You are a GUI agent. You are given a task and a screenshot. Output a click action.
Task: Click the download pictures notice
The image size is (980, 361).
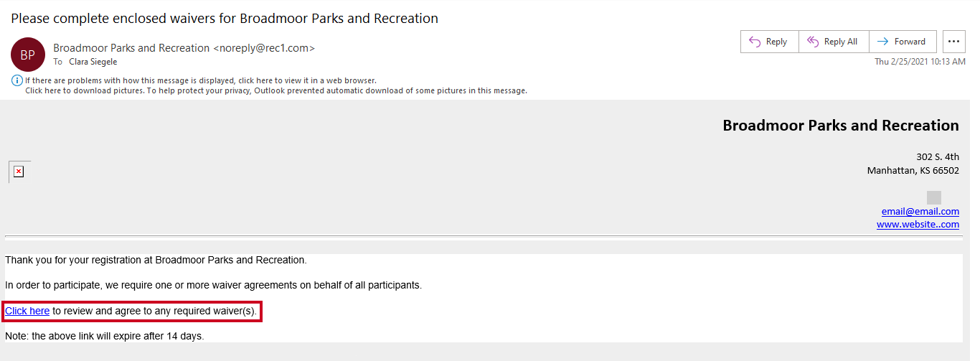pos(276,90)
